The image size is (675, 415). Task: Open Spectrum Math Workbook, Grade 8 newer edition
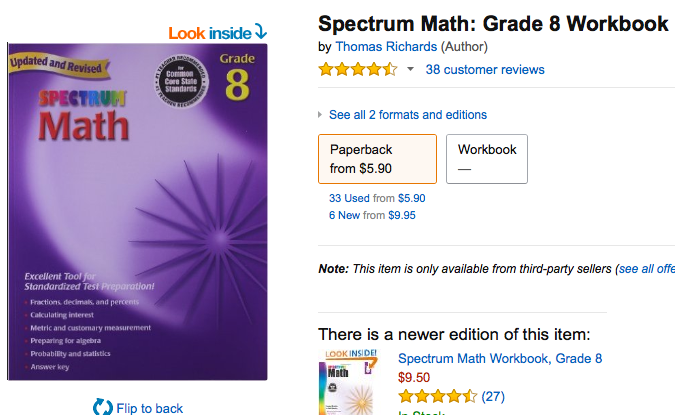click(500, 358)
